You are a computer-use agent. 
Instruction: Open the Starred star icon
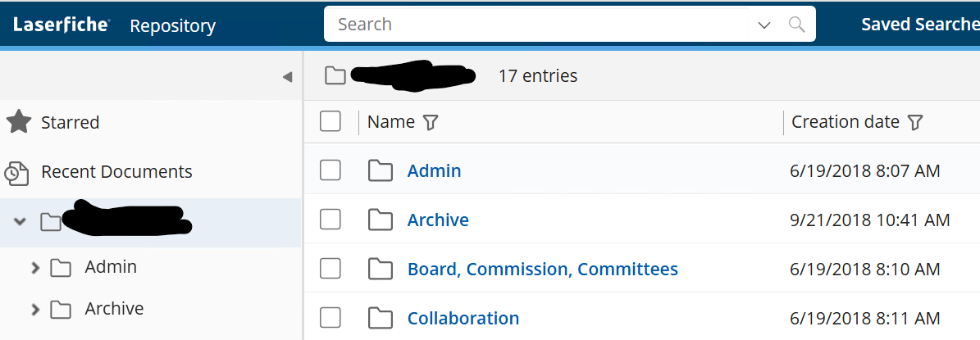18,123
